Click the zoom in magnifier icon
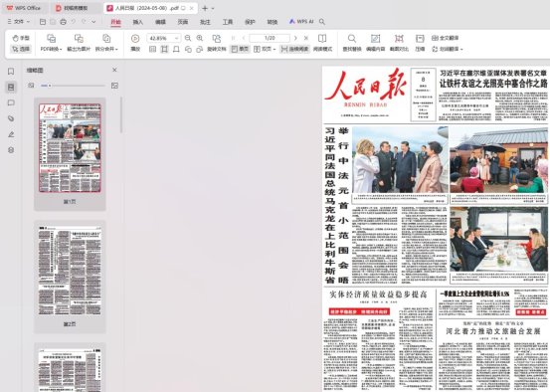This screenshot has height=392, width=550. point(200,38)
